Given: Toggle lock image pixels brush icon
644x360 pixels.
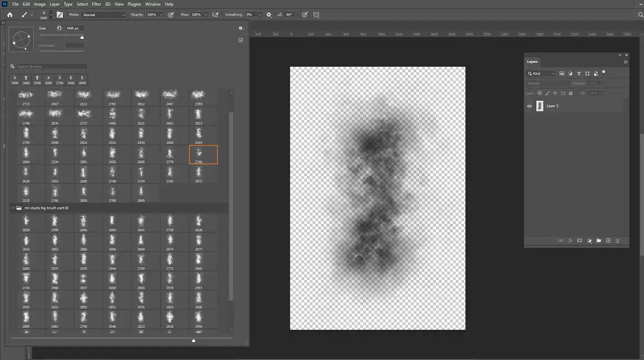Looking at the screenshot, I should pyautogui.click(x=547, y=93).
